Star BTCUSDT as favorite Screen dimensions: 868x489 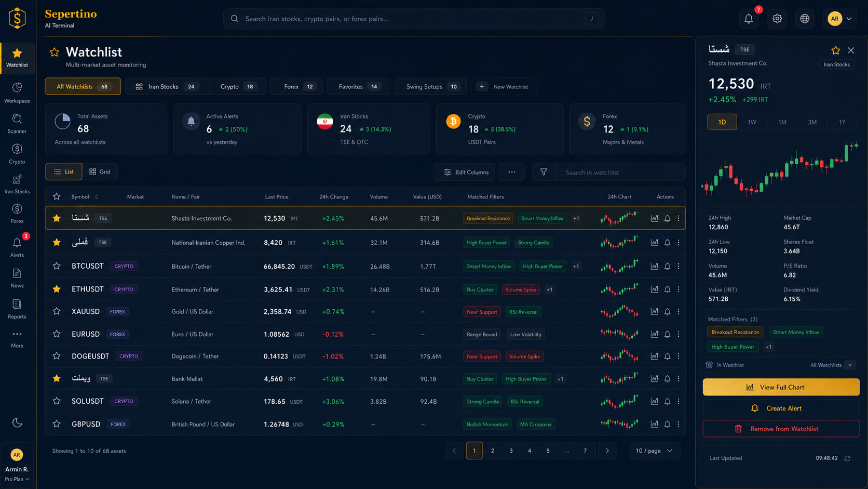click(x=57, y=266)
